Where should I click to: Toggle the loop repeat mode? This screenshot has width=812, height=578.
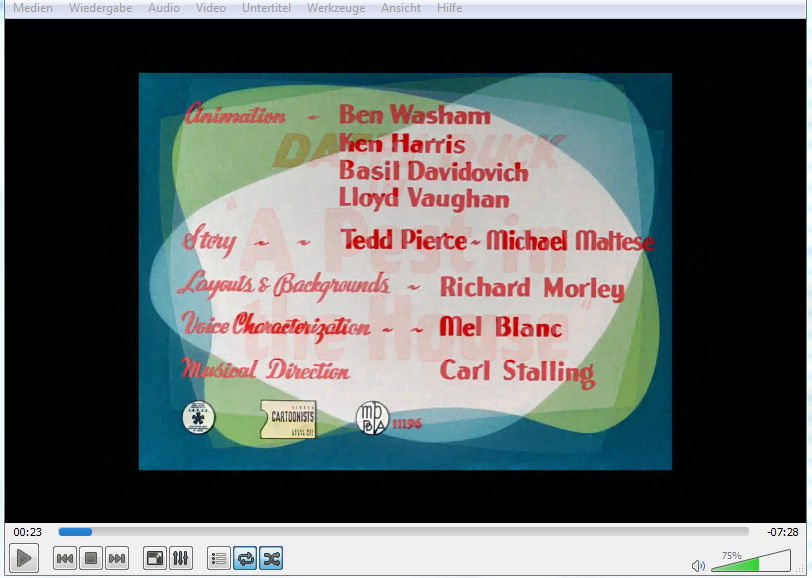[x=245, y=558]
